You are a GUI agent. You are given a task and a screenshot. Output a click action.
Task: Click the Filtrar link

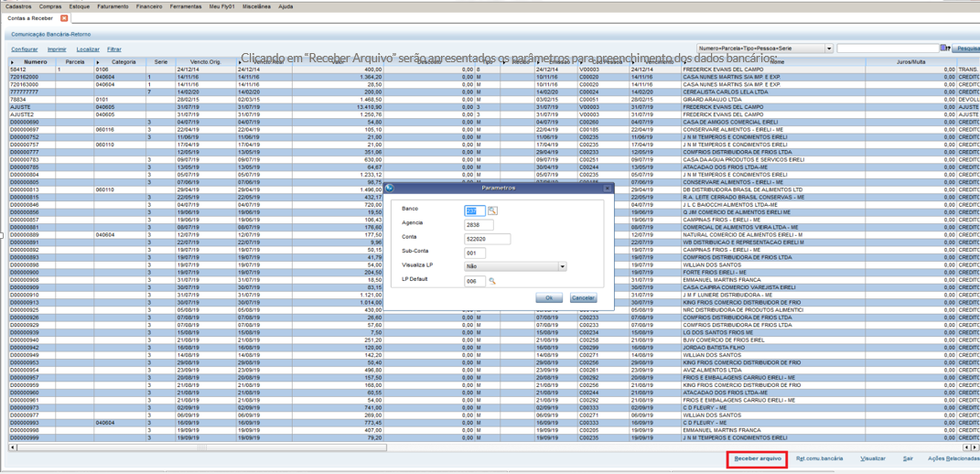click(114, 48)
